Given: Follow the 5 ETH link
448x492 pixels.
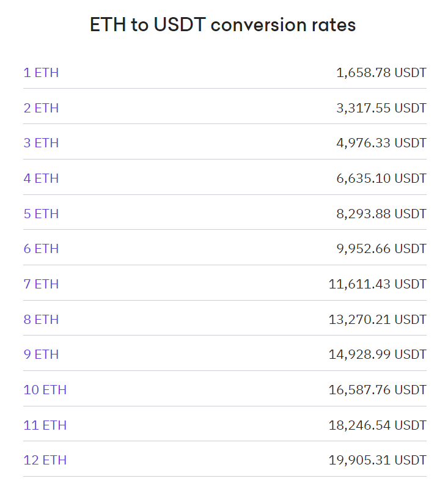Looking at the screenshot, I should pyautogui.click(x=41, y=214).
